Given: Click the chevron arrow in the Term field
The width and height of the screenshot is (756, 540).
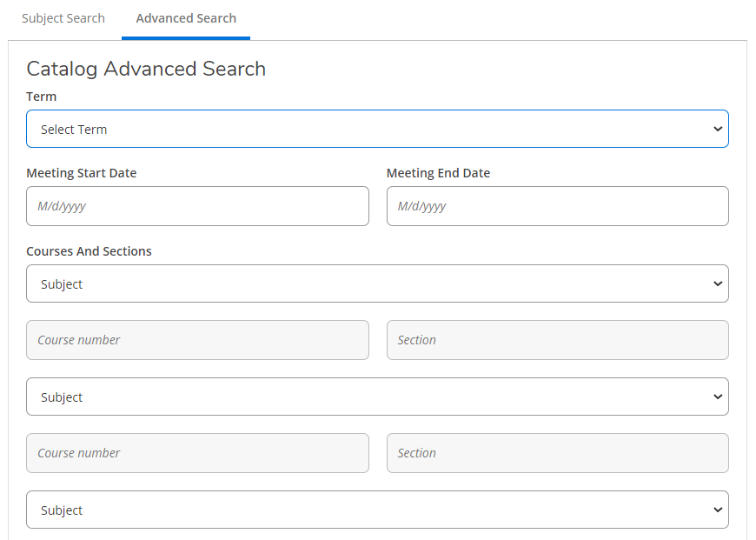Looking at the screenshot, I should tap(717, 129).
